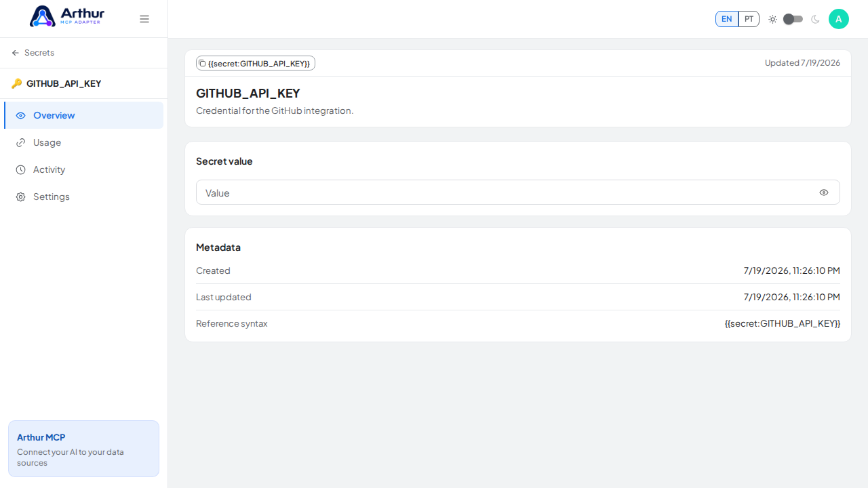Click the sun light-mode icon

coord(772,19)
